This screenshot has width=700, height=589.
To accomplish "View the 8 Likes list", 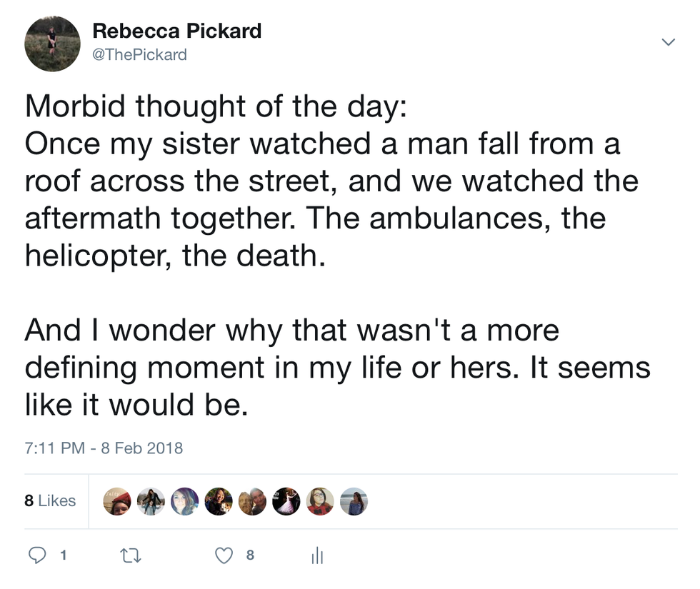I will pos(50,501).
